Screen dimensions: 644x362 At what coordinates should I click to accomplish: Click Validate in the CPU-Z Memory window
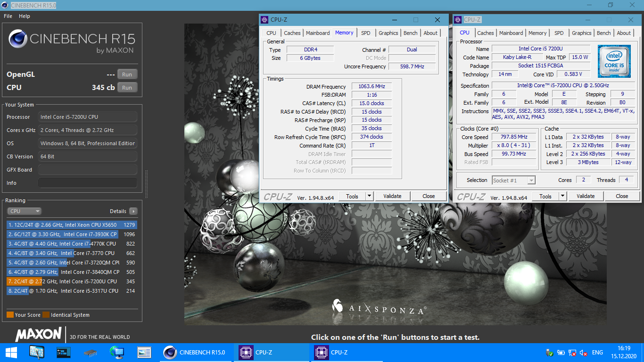pos(392,197)
